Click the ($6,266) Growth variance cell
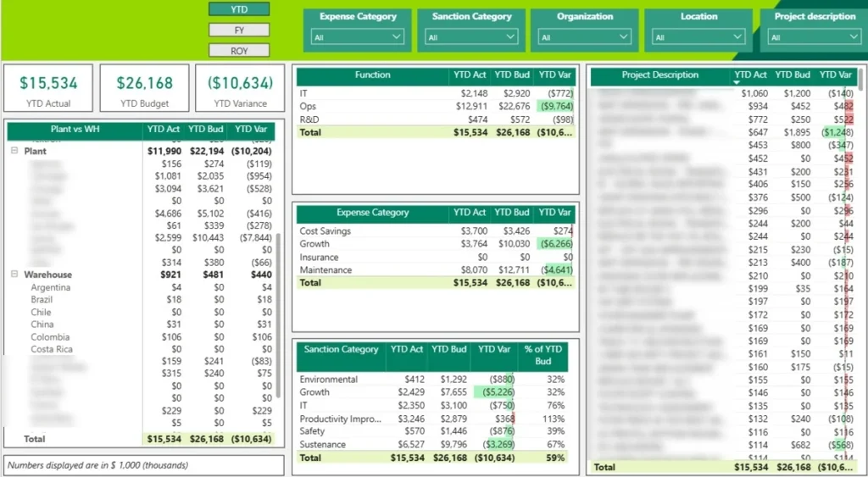 (554, 243)
